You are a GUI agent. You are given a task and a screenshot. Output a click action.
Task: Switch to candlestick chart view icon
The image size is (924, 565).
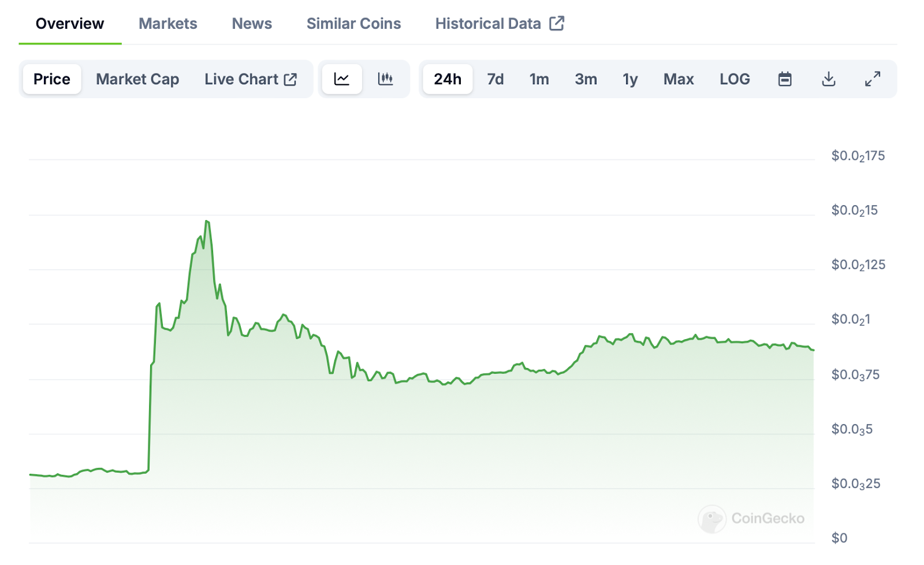tap(385, 79)
